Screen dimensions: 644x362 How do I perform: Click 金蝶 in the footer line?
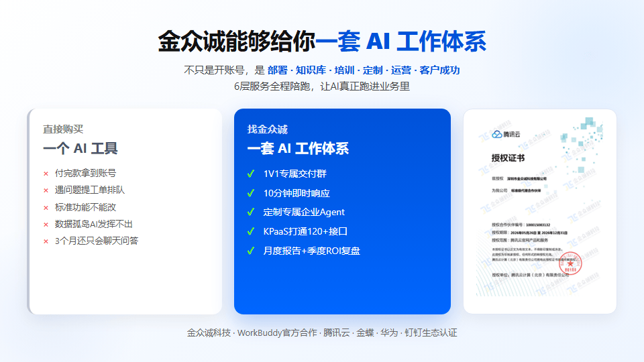click(365, 333)
